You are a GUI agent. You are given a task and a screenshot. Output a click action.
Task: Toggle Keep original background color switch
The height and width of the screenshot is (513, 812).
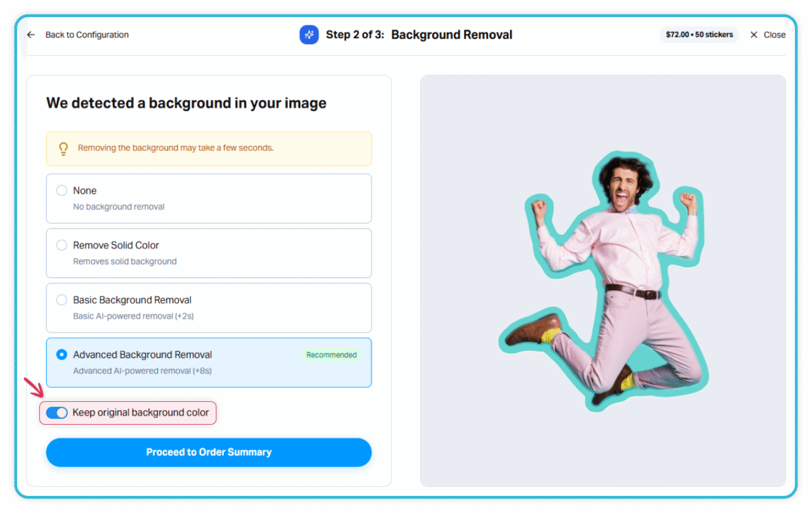pos(57,413)
